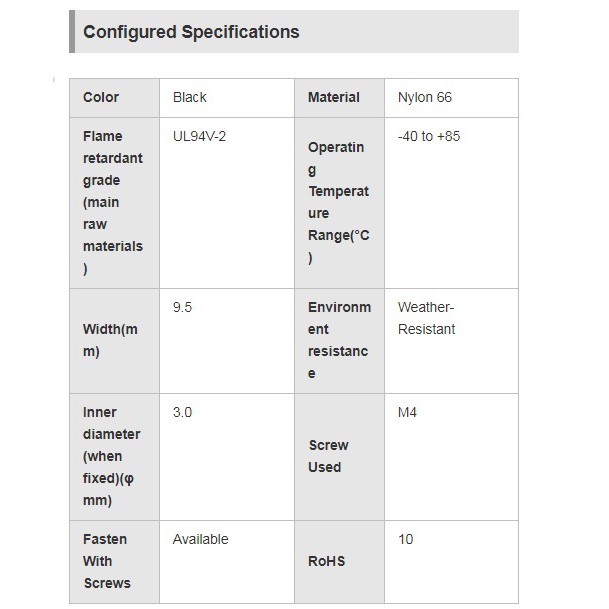Select the UL94V-2 value
This screenshot has width=609, height=609.
200,136
